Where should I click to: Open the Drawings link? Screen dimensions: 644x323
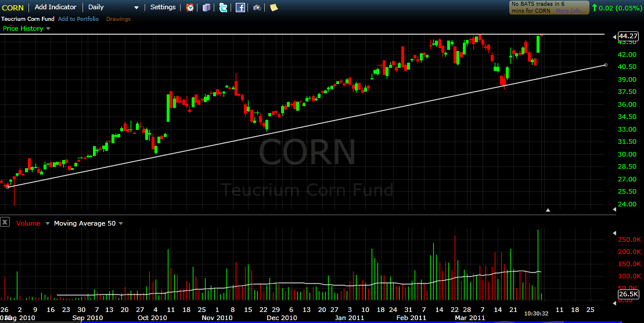(x=118, y=19)
